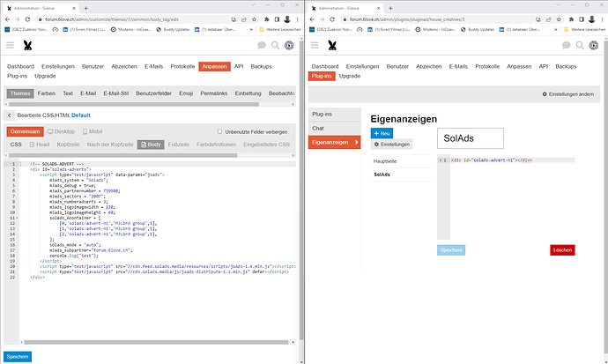Select Themes sub-tab
Image resolution: width=608 pixels, height=364 pixels.
[20, 93]
